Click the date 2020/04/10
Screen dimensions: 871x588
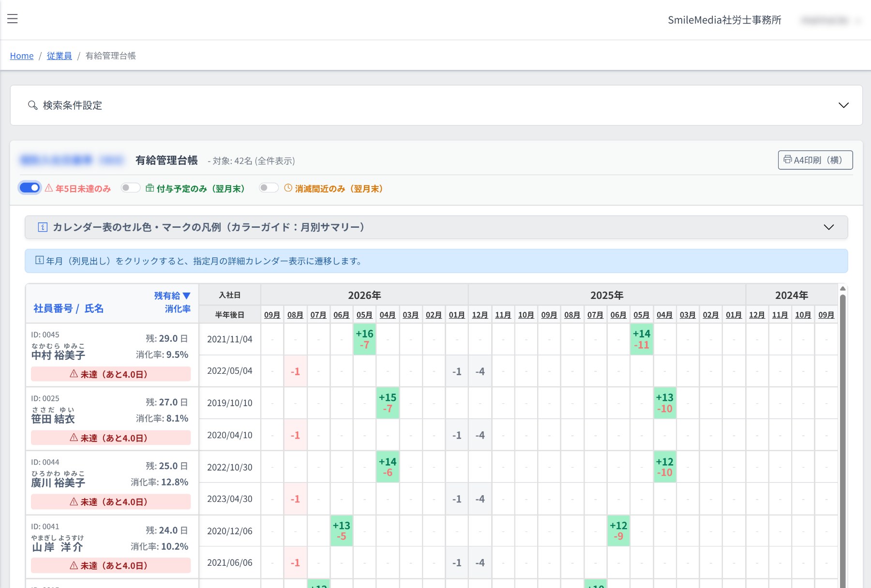point(230,435)
